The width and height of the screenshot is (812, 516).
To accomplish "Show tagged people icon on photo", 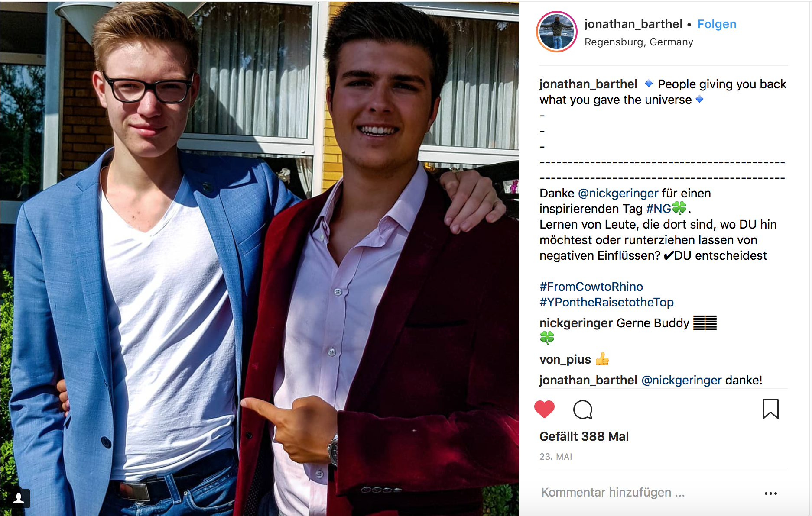I will (x=19, y=498).
